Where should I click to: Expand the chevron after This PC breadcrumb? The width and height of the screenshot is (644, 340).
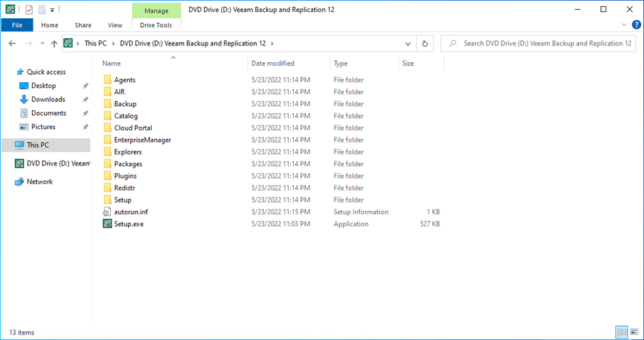coord(113,43)
